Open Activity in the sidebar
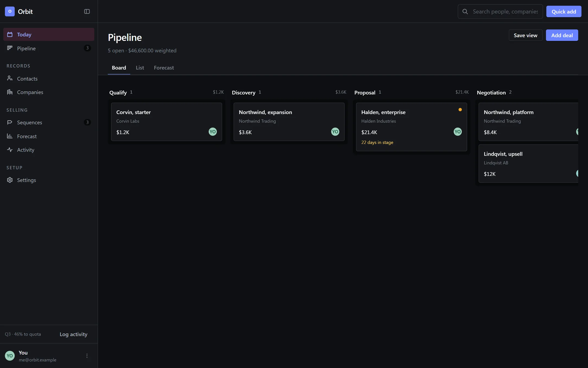Screen dimensions: 588x368 pos(49,150)
